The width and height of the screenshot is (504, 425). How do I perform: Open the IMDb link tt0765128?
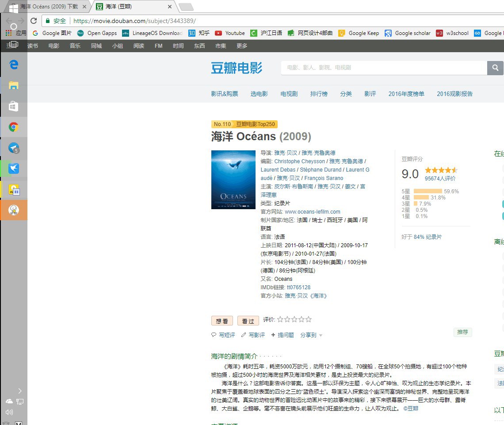click(x=298, y=287)
